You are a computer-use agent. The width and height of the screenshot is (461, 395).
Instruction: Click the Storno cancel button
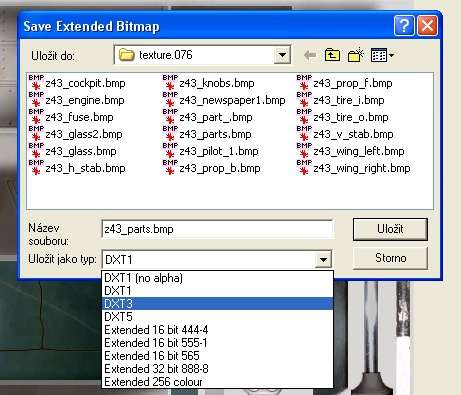(390, 258)
